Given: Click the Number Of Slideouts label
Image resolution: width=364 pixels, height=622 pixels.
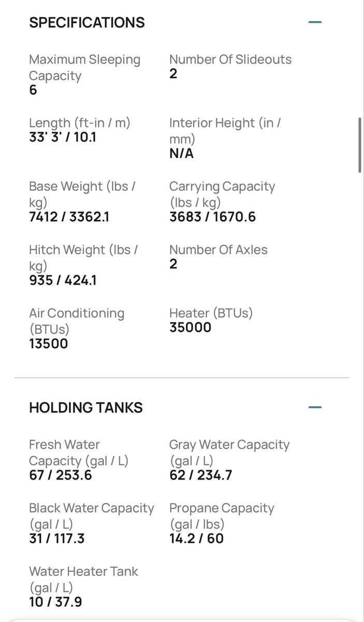Looking at the screenshot, I should [230, 59].
